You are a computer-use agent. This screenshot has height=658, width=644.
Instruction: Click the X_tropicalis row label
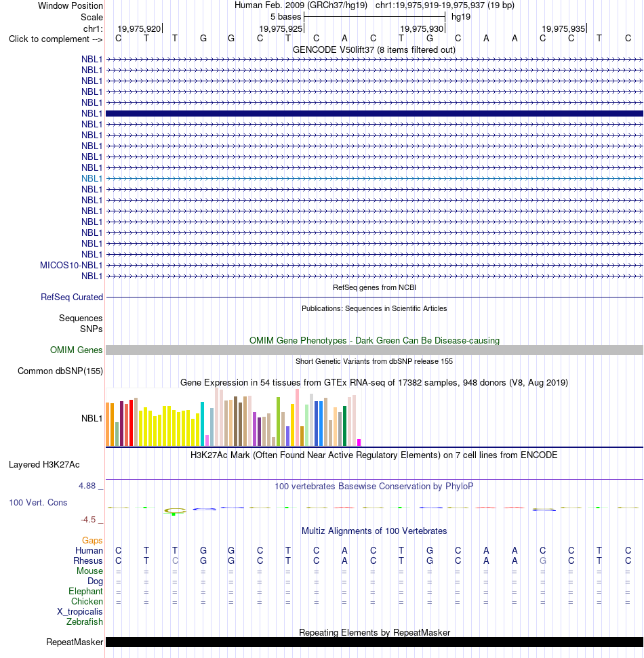pyautogui.click(x=80, y=611)
